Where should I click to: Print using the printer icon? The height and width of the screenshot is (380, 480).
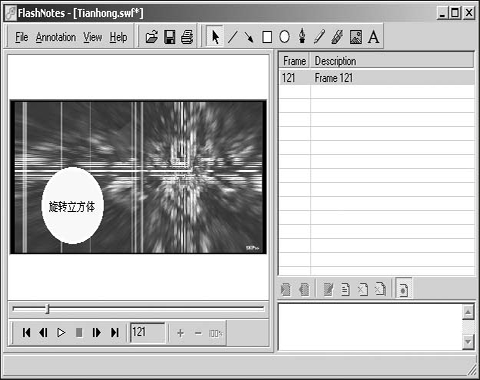click(187, 37)
